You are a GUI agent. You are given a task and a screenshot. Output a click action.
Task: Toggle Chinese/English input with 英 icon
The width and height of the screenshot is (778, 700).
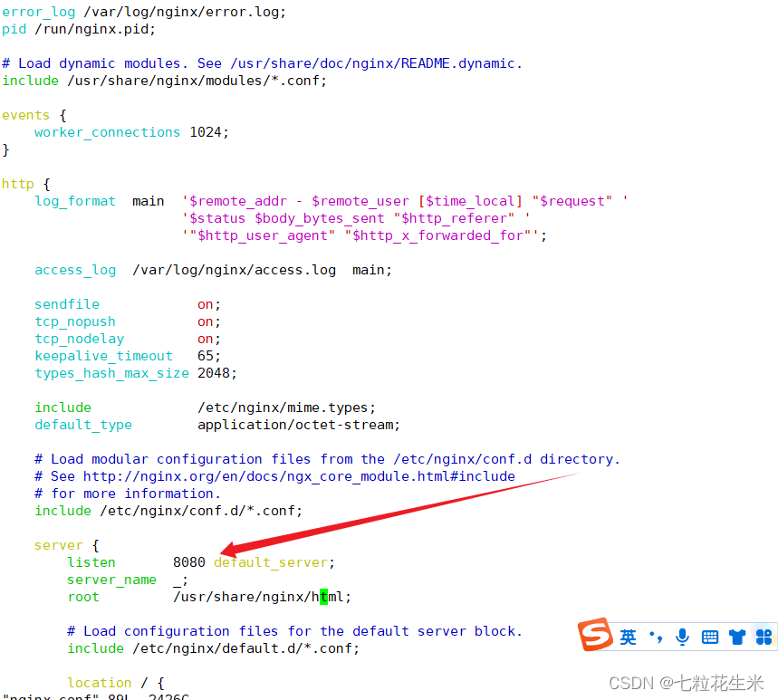(x=628, y=637)
